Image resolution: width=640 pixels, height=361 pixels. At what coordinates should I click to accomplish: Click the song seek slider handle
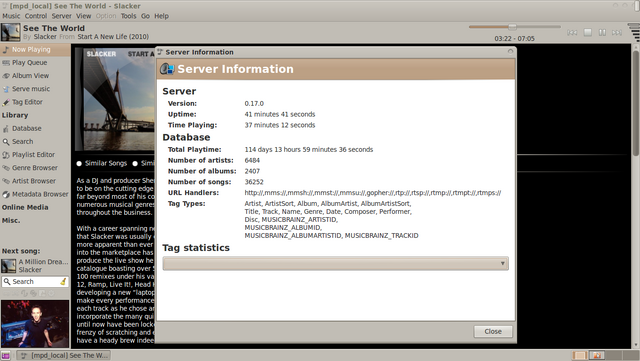[x=512, y=27]
